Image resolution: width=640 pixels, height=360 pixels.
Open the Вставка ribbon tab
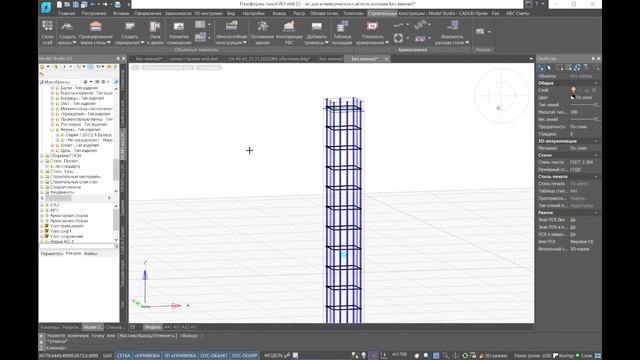pyautogui.click(x=121, y=13)
